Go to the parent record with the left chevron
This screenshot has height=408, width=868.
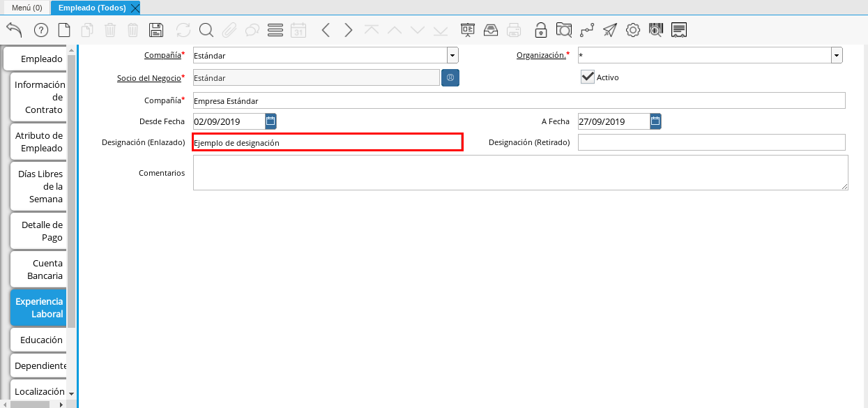326,30
